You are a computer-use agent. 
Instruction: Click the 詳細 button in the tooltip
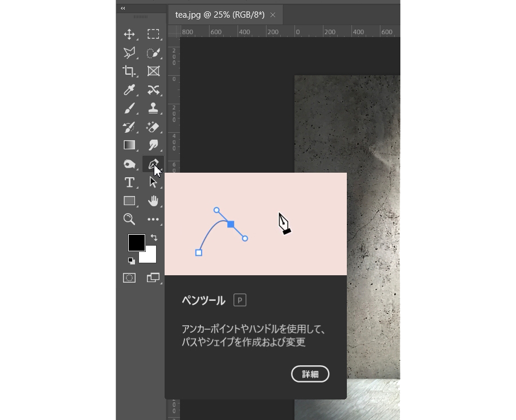310,374
